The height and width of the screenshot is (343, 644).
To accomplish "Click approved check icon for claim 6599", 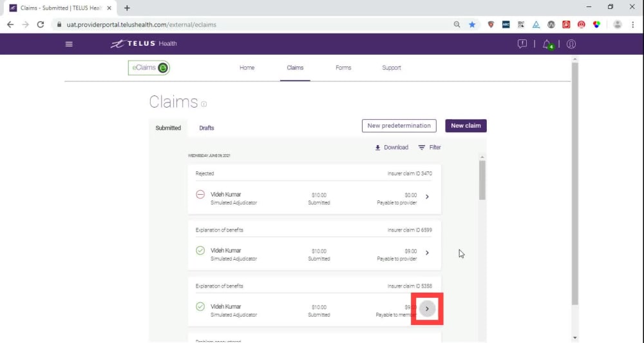I will (x=200, y=250).
